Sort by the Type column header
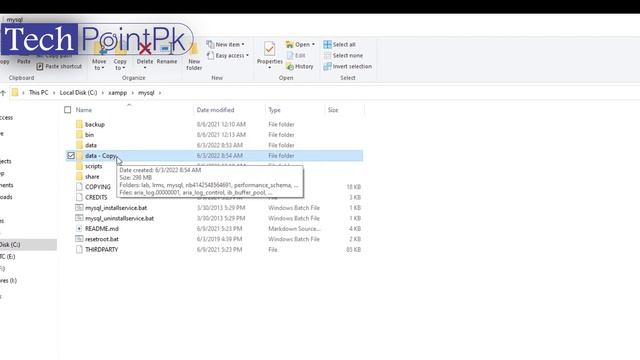Screen dimensions: 640x360 click(x=274, y=110)
